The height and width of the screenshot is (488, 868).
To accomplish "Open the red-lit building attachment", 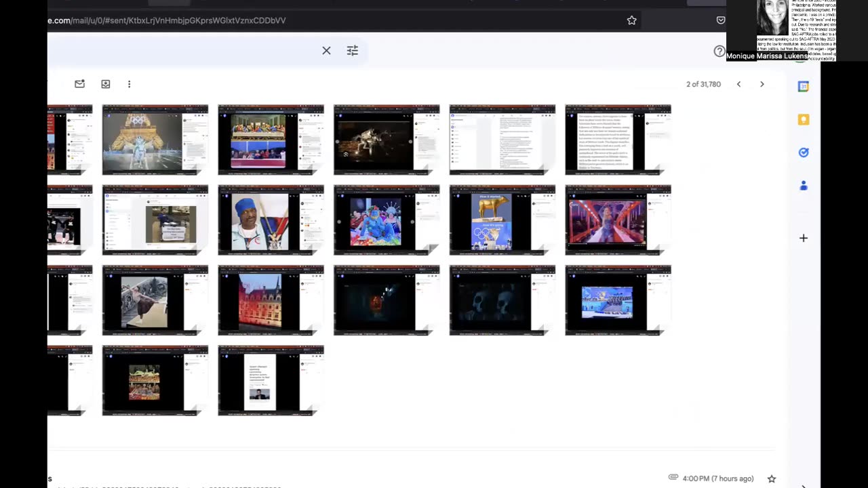I will [x=271, y=300].
